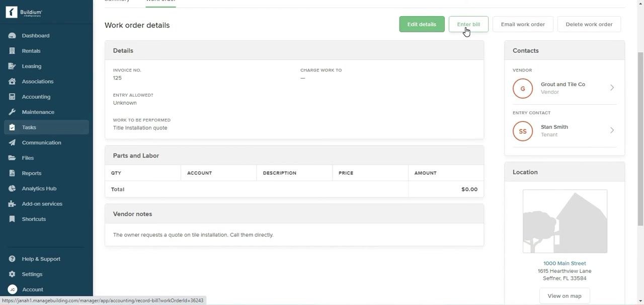Image resolution: width=644 pixels, height=305 pixels.
Task: Click the Maintenance wrench icon
Action: [x=12, y=112]
